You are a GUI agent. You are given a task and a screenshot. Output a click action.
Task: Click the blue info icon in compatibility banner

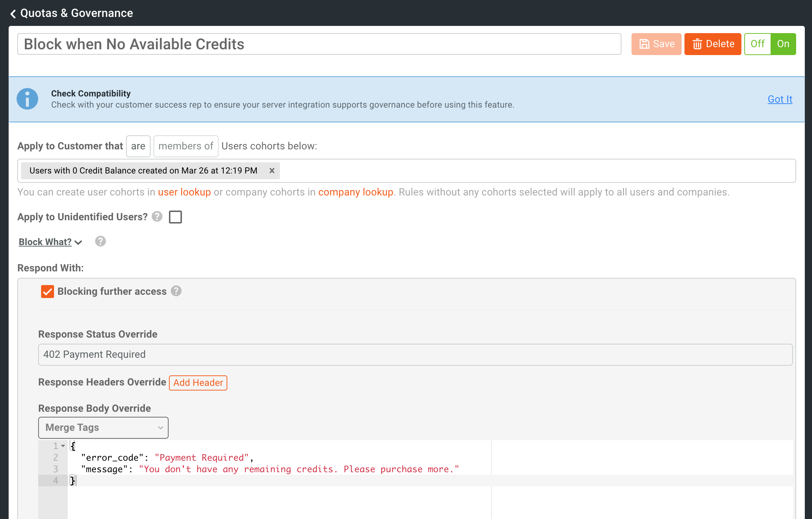(27, 99)
